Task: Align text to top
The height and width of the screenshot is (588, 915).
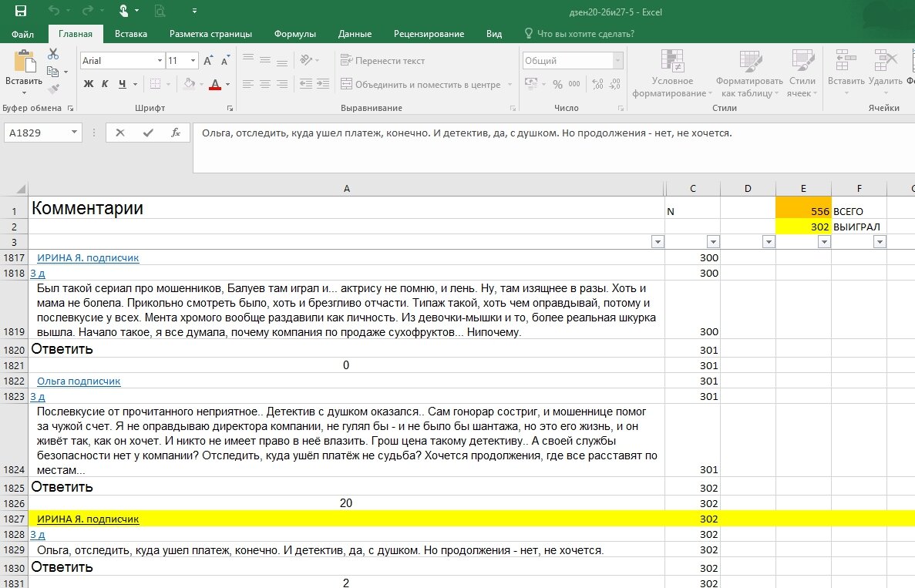Action: point(248,59)
